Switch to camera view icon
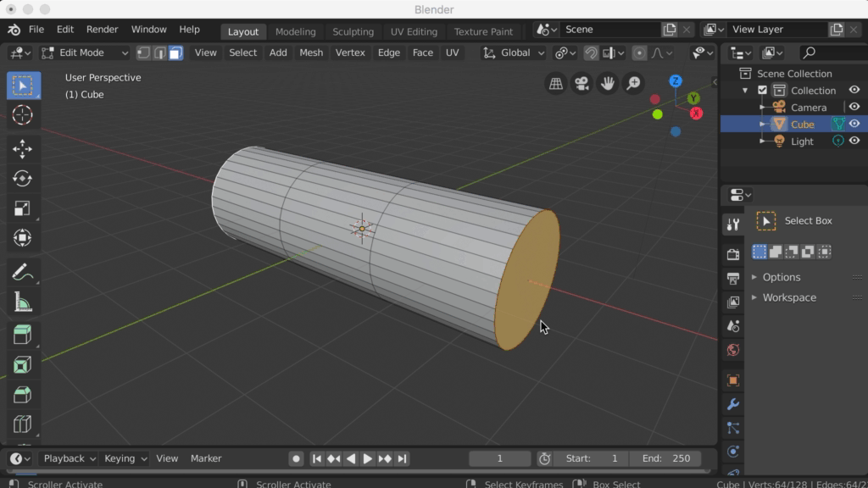The height and width of the screenshot is (488, 868). pos(581,83)
